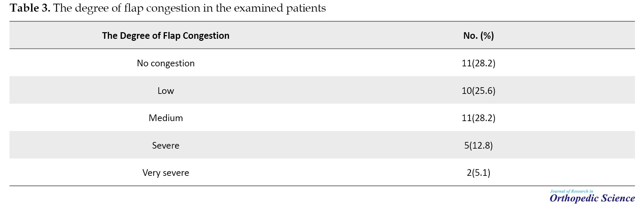
Task: Click the Low congestion row label
Action: point(166,91)
